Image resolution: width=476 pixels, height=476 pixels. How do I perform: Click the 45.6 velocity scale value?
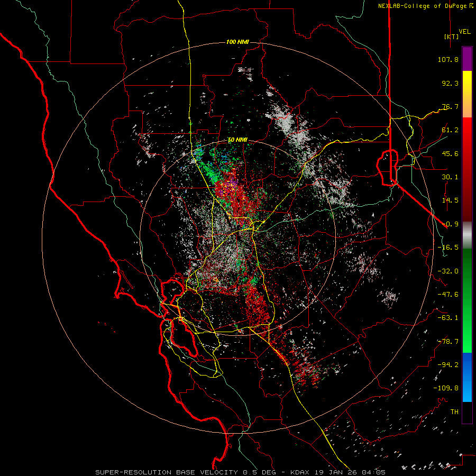pyautogui.click(x=450, y=153)
